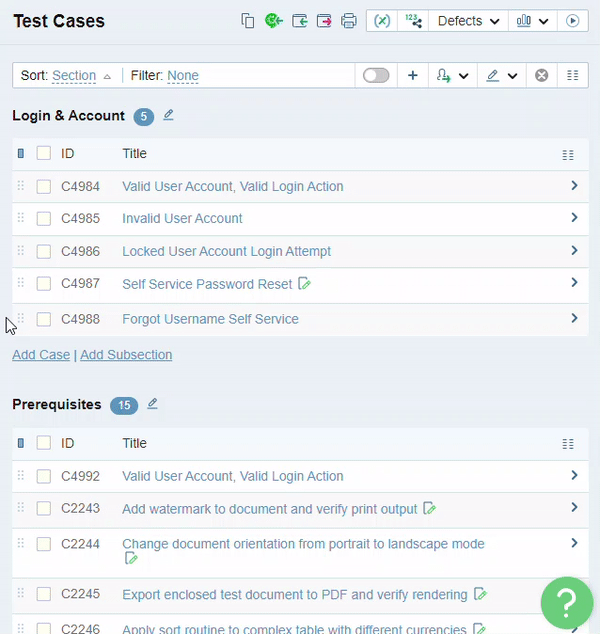Open details arrow for case C4986
The height and width of the screenshot is (634, 600).
coord(574,251)
